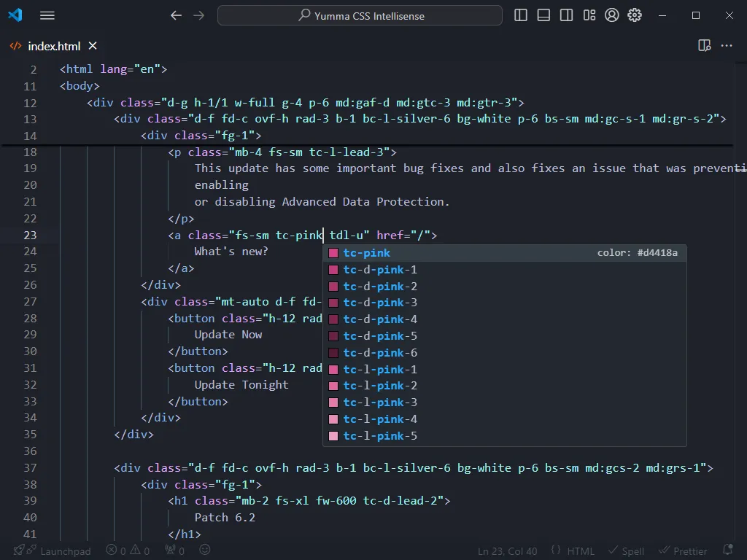Choose tc-l-pink-4 from the suggestion list
This screenshot has height=560, width=747.
click(505, 419)
